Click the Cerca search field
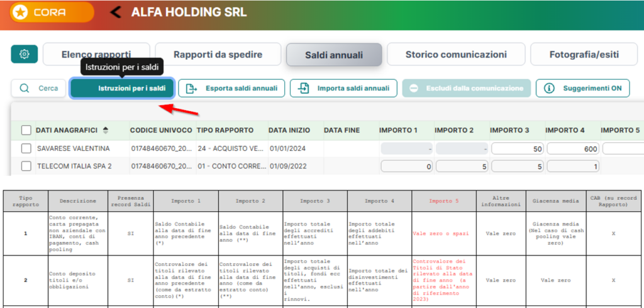This screenshot has height=308, width=644. (x=38, y=88)
